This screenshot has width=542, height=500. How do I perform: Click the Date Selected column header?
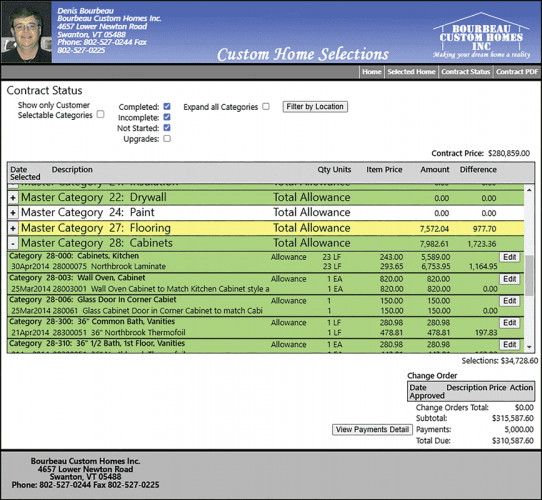click(x=25, y=173)
